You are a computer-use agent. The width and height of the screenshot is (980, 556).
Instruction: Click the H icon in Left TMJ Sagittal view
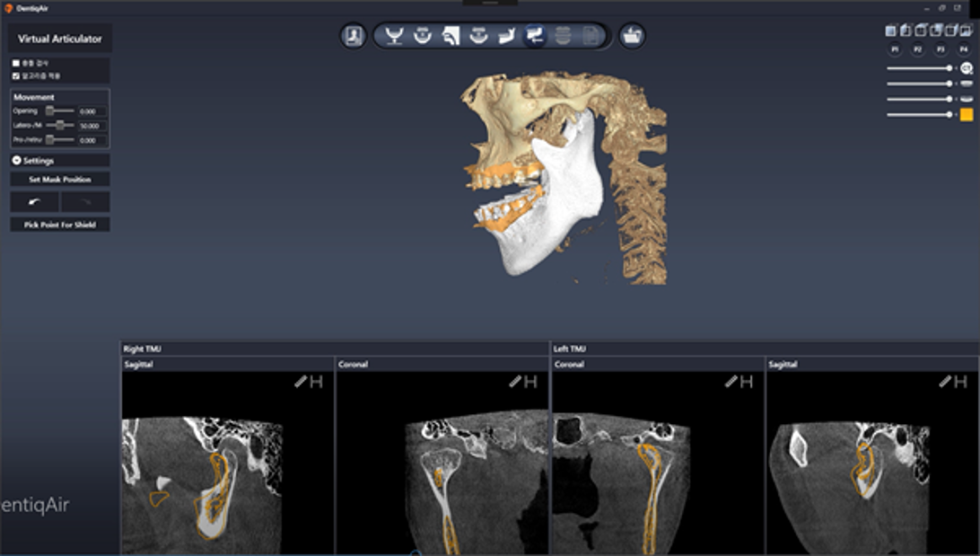(961, 382)
